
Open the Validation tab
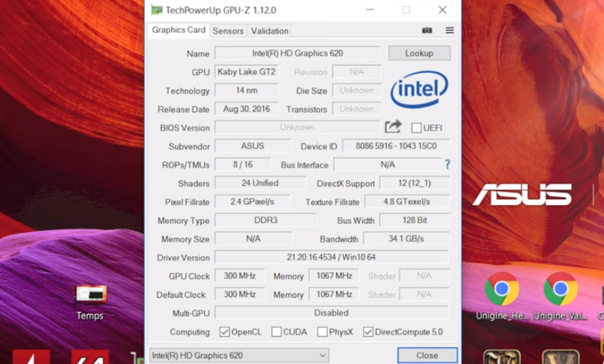(270, 31)
